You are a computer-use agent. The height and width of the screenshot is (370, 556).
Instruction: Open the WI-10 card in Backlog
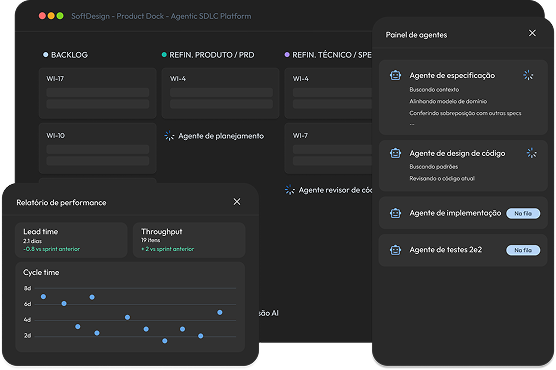pyautogui.click(x=98, y=148)
